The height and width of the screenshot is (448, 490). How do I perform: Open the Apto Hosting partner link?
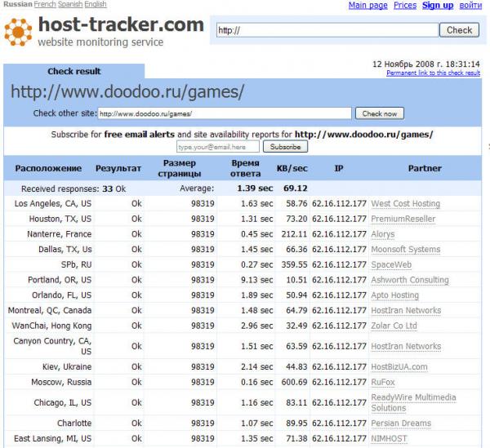pos(394,295)
